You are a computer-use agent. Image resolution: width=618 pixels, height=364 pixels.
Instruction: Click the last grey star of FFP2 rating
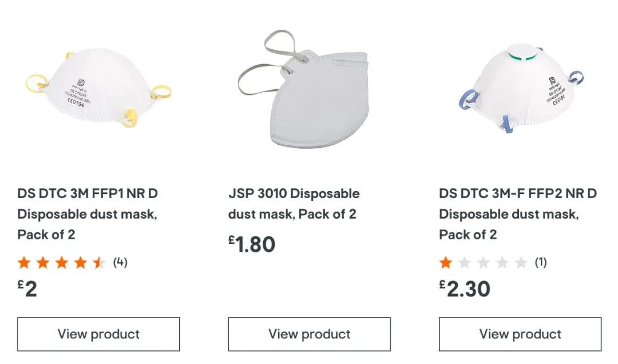[x=521, y=263]
